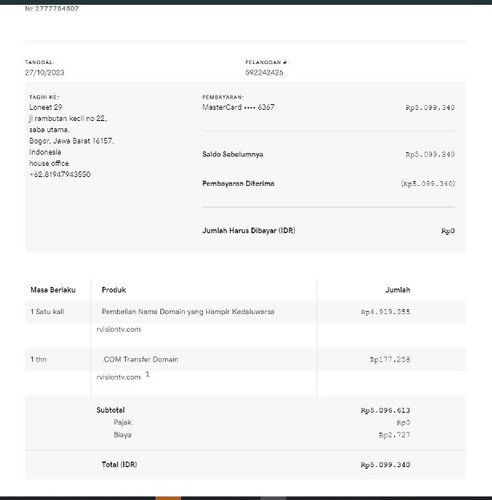
Task: Click the MasterCard •••• 6367 payment method
Action: click(x=238, y=107)
